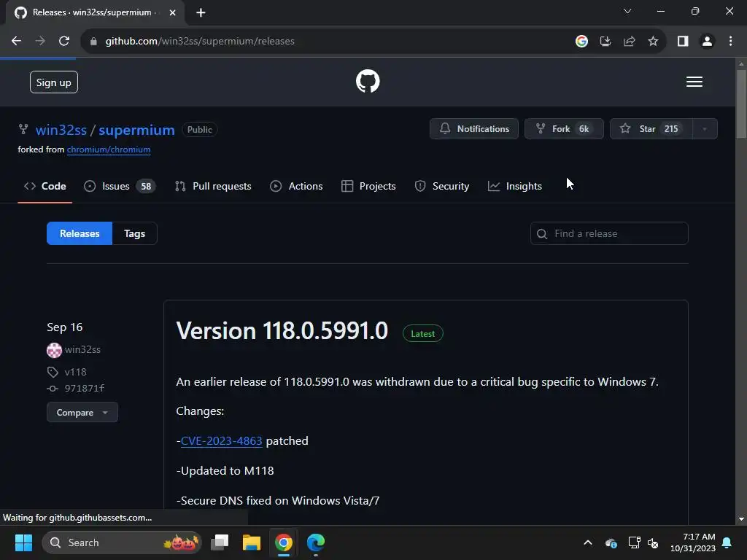Click the Google icon in address bar
This screenshot has height=560, width=747.
tap(581, 42)
